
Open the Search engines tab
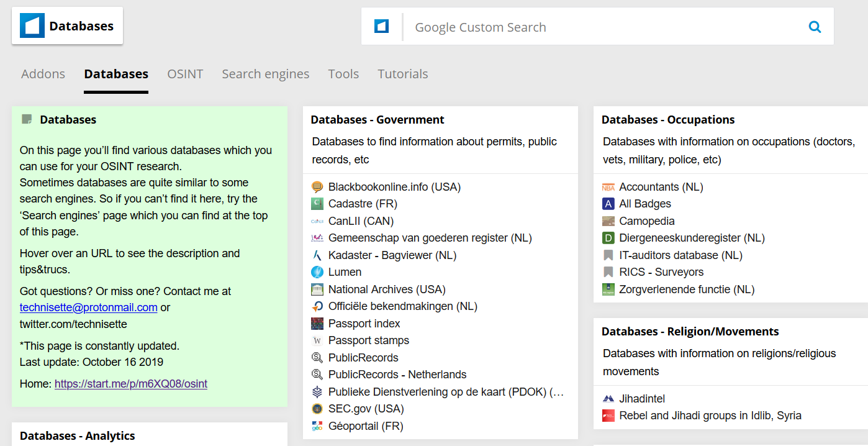(x=266, y=74)
